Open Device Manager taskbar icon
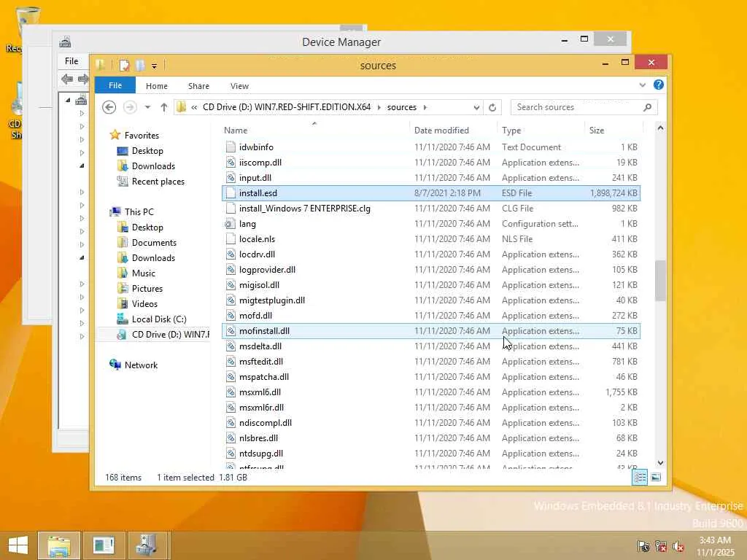747x560 pixels. click(x=147, y=545)
